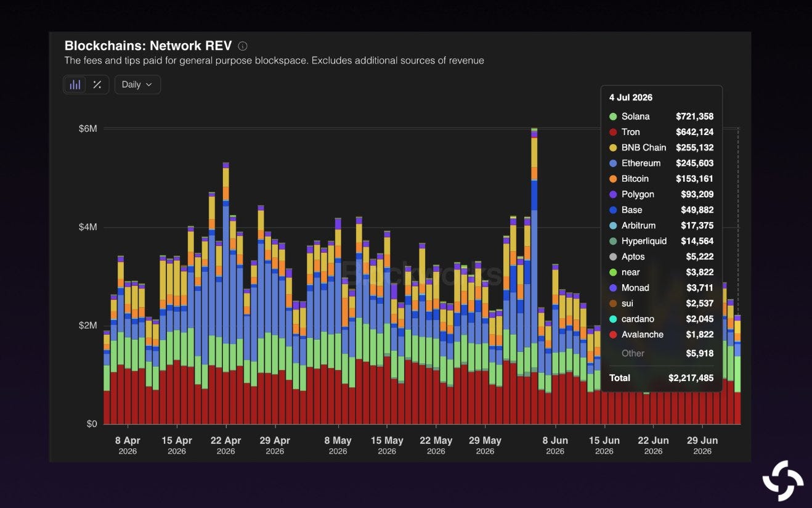Click the subtitle about fees and tips
This screenshot has height=508, width=812.
274,60
